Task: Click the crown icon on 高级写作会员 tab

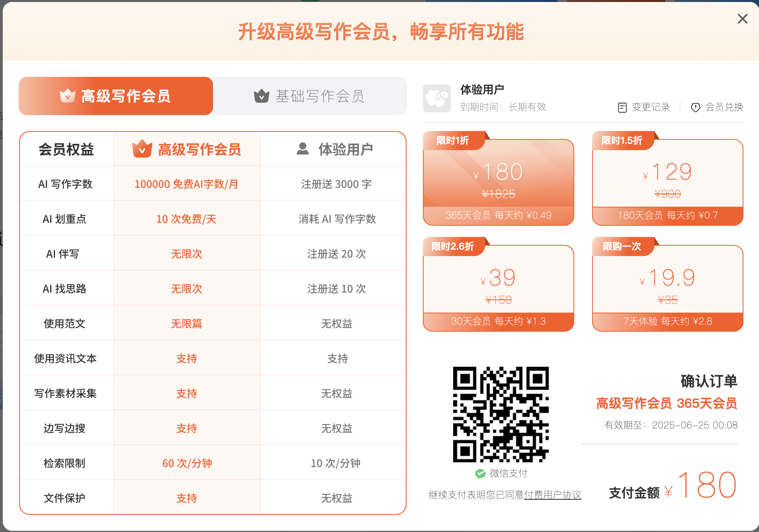Action: 67,96
